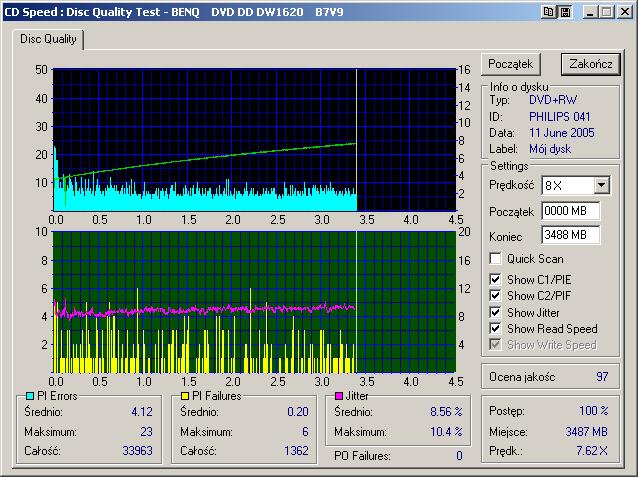The width and height of the screenshot is (638, 477).
Task: Switch to the Disc Quality tab
Action: click(48, 39)
